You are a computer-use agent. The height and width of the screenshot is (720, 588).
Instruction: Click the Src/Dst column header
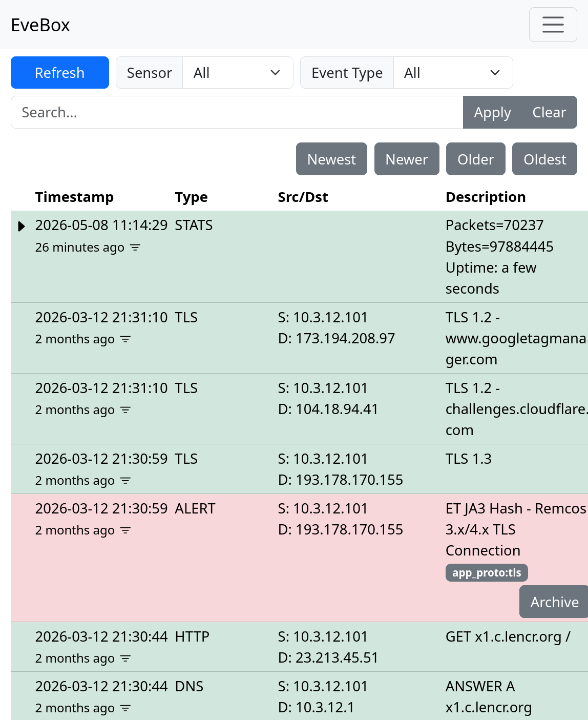(303, 197)
